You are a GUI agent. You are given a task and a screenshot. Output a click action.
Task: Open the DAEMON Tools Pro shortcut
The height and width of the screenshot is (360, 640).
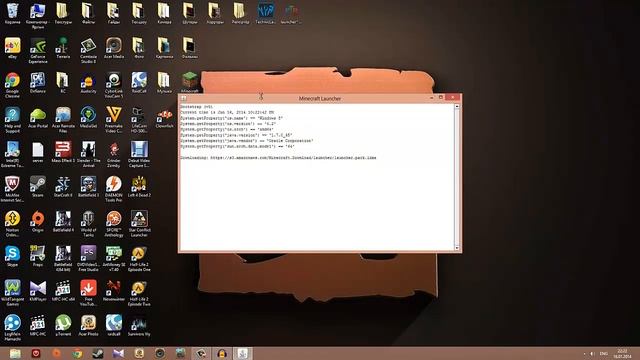click(x=113, y=189)
